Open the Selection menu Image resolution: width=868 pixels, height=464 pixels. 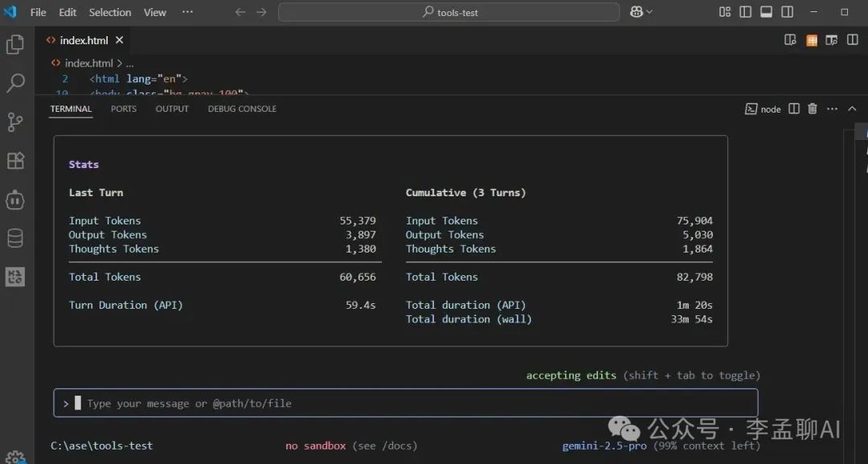click(x=110, y=12)
